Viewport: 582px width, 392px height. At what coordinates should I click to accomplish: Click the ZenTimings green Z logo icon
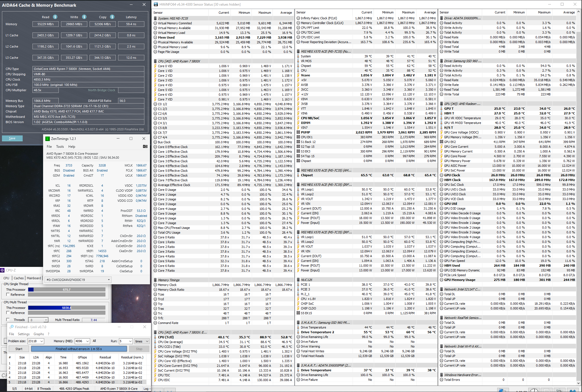click(x=48, y=139)
